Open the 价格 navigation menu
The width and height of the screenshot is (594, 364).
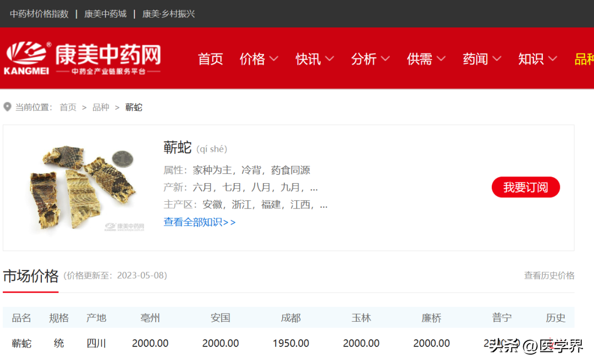252,59
